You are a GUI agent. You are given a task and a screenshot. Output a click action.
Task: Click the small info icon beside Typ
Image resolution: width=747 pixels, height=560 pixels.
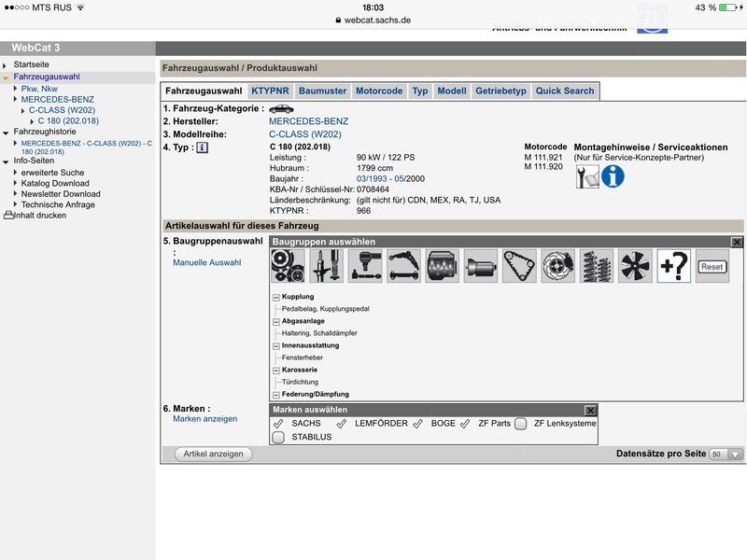[x=202, y=147]
